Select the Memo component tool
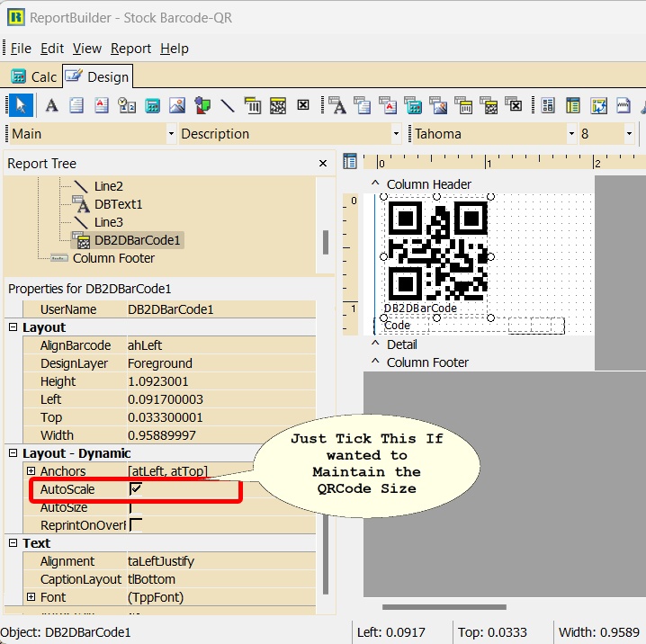This screenshot has height=644, width=646. tap(76, 105)
